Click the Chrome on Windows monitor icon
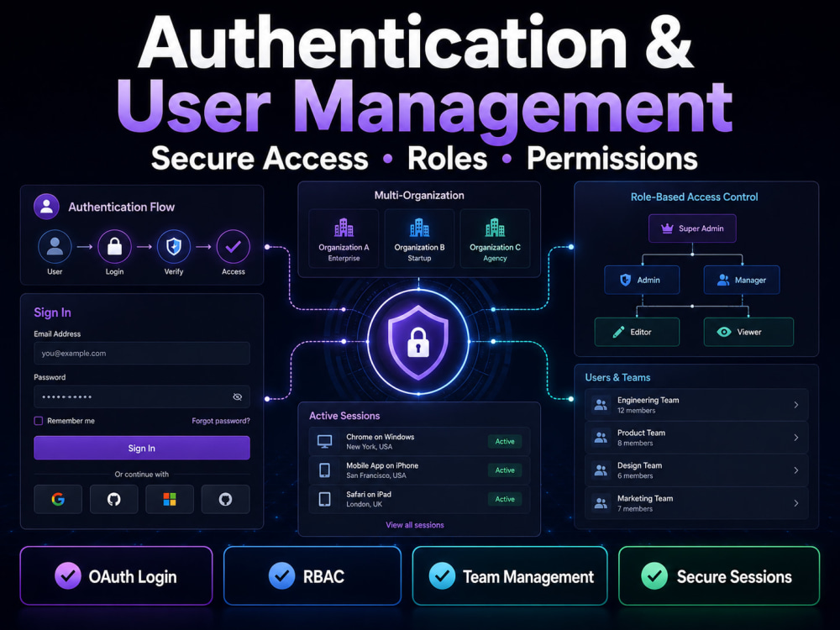Screen dimensions: 840x630 pyautogui.click(x=324, y=442)
